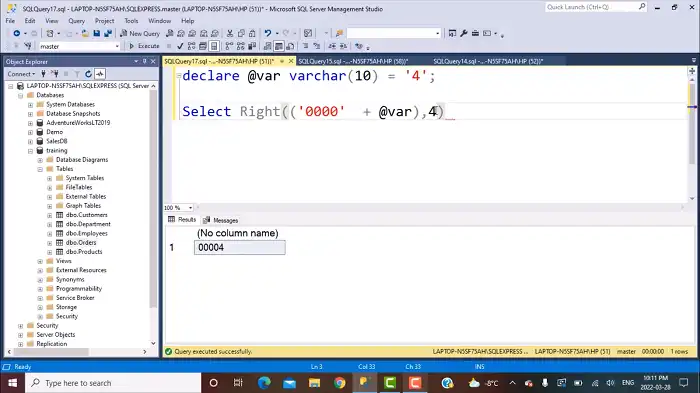This screenshot has width=700, height=393.
Task: Open the Results grid tab
Action: pyautogui.click(x=182, y=220)
